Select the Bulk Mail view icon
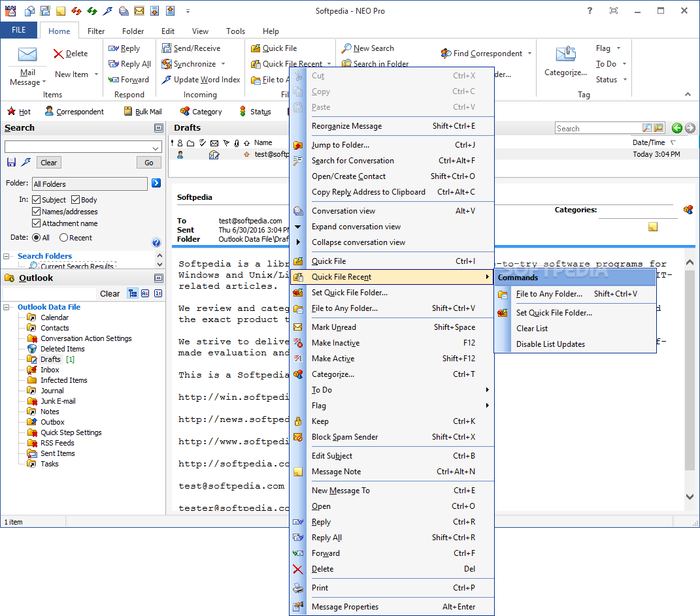This screenshot has height=616, width=700. point(128,111)
